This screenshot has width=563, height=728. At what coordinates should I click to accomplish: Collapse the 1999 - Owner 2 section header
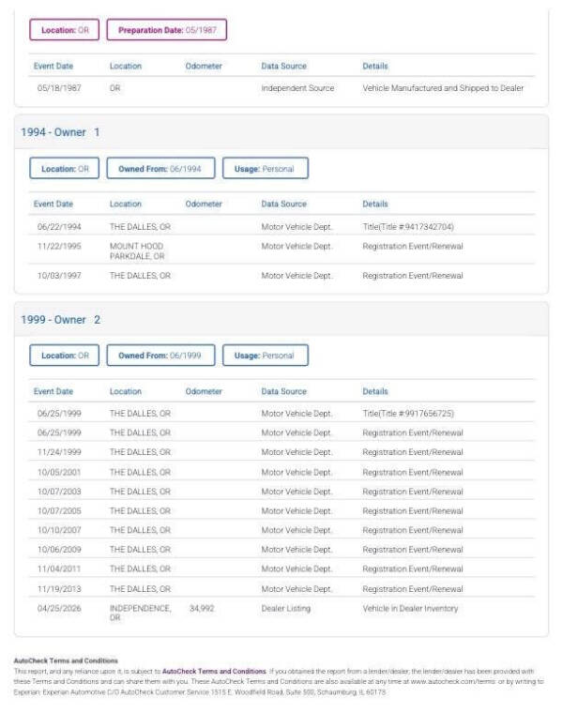pyautogui.click(x=281, y=319)
